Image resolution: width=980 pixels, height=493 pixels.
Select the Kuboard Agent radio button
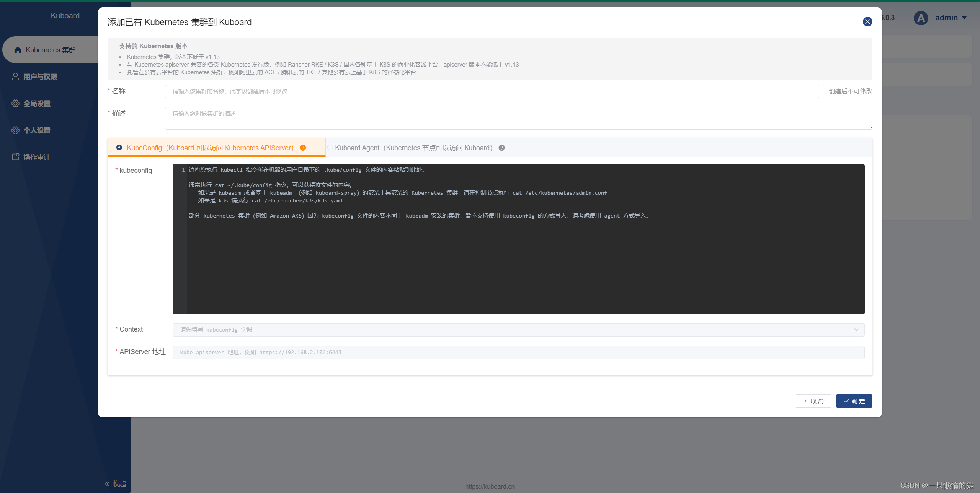[x=330, y=148]
